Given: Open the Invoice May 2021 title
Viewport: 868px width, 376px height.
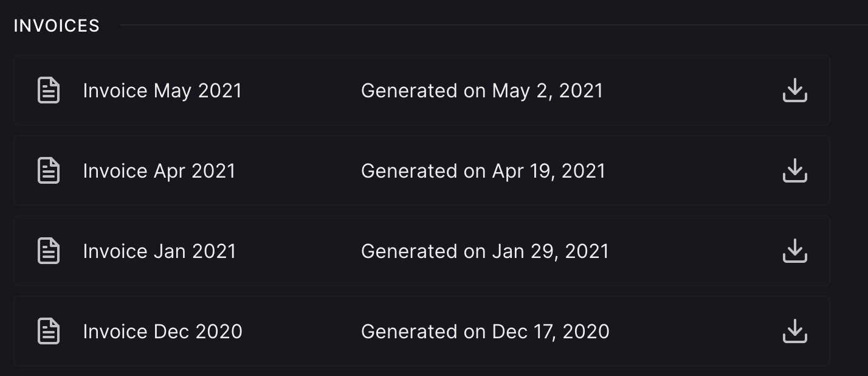Looking at the screenshot, I should pyautogui.click(x=162, y=91).
